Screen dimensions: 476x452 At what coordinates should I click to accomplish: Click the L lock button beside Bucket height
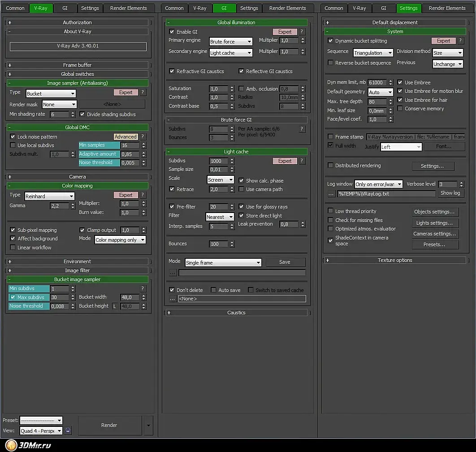click(114, 306)
